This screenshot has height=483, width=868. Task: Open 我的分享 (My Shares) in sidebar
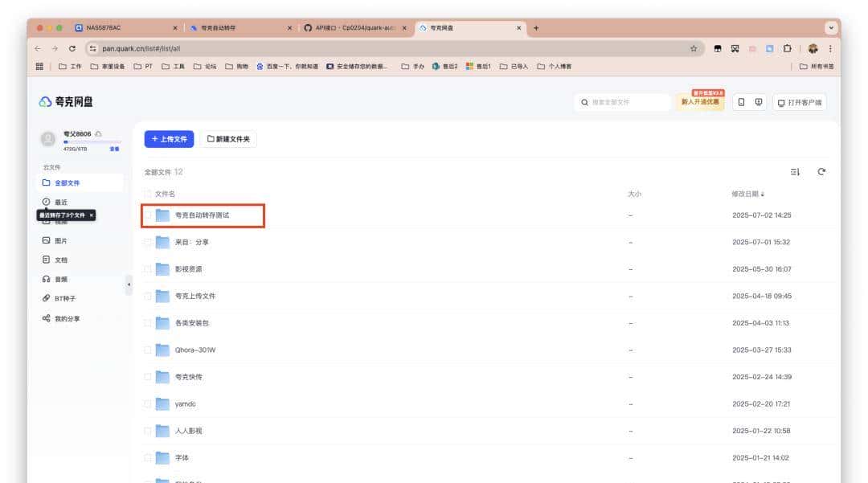66,319
